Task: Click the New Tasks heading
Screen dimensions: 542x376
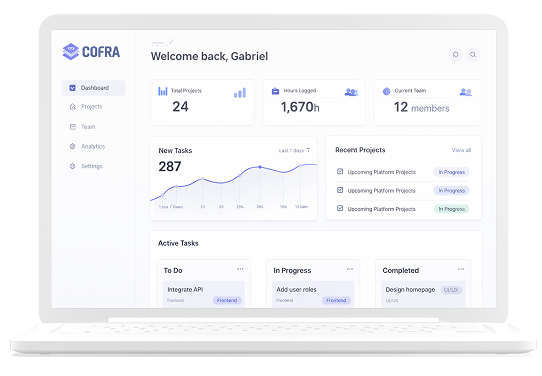Action: pos(175,151)
